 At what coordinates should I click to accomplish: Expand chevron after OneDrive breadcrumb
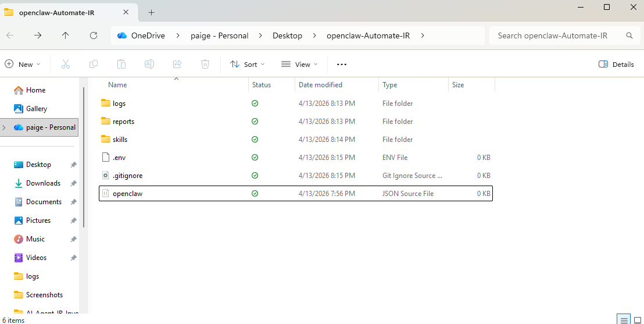177,35
